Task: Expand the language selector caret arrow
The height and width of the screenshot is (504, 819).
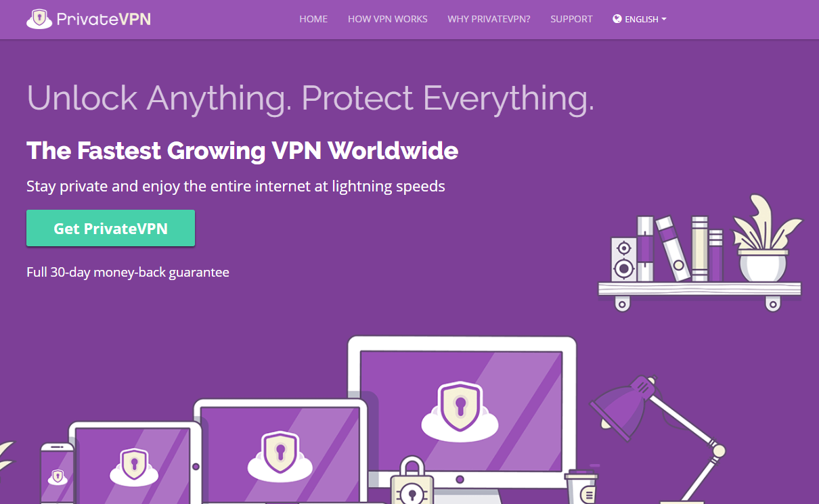Action: [x=664, y=20]
